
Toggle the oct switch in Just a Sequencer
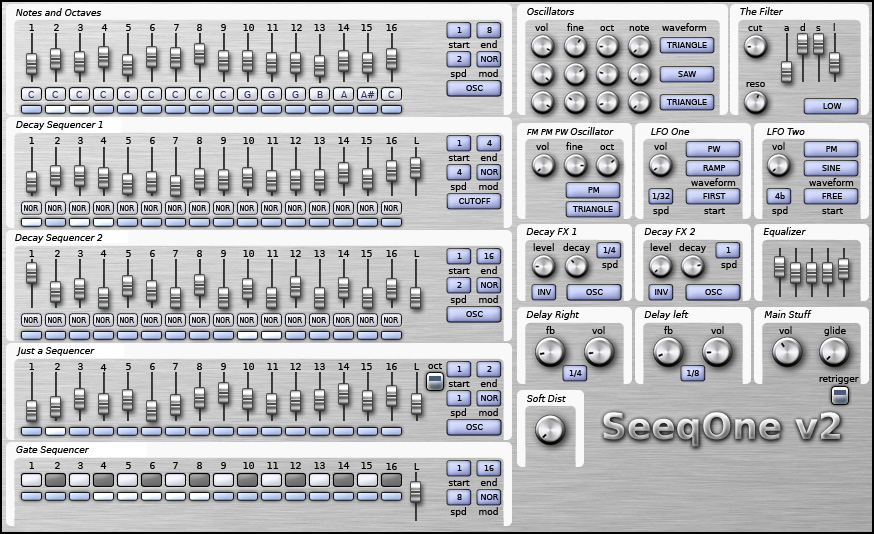pos(435,382)
